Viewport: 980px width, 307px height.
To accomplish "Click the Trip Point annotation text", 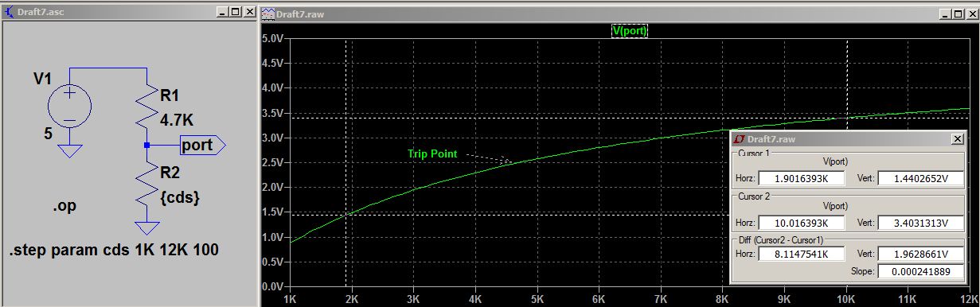I will 432,153.
